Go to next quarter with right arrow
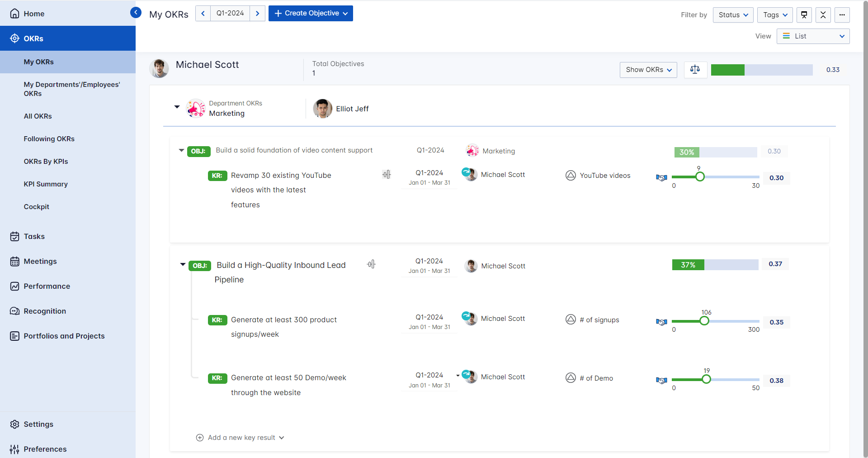 (258, 13)
